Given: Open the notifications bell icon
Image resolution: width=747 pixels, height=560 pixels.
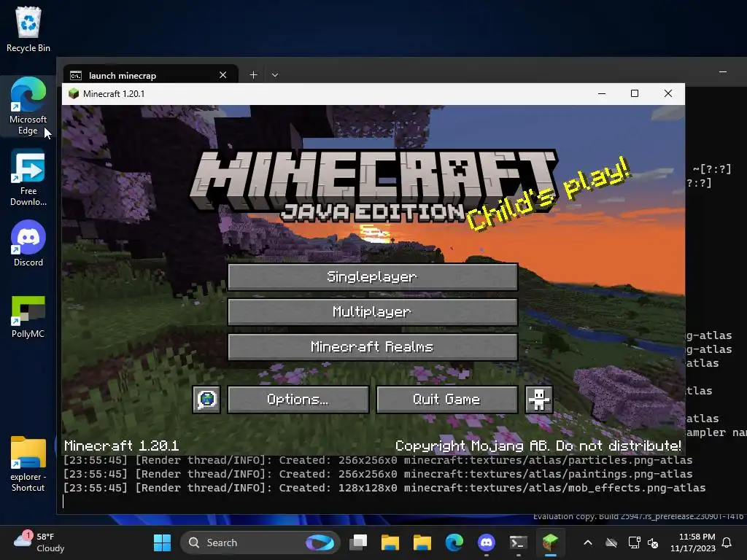Looking at the screenshot, I should pos(727,542).
